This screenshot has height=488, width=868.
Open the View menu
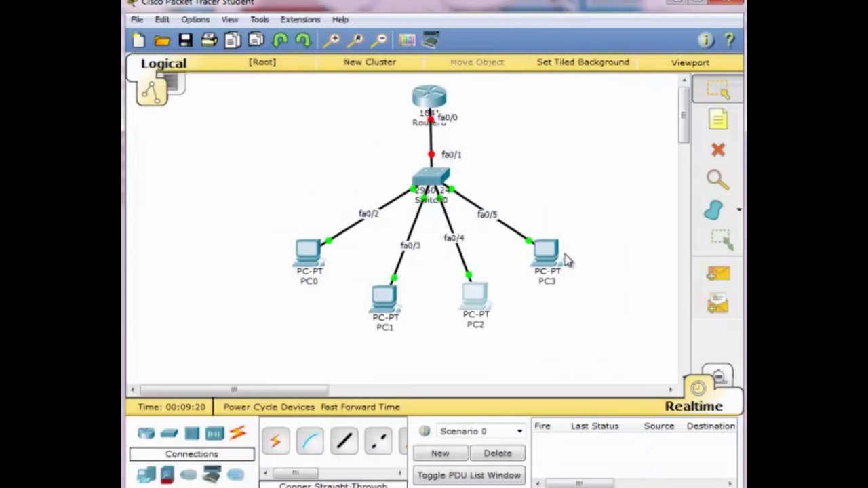[x=230, y=20]
